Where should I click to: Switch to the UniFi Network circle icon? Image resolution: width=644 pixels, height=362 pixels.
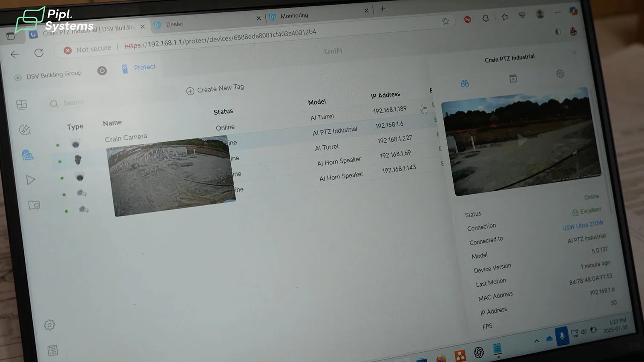tap(102, 71)
